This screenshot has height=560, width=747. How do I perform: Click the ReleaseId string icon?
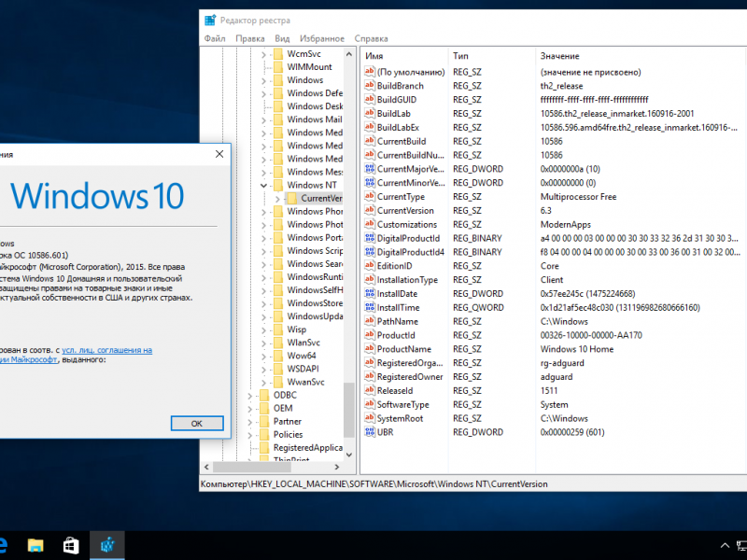point(369,390)
